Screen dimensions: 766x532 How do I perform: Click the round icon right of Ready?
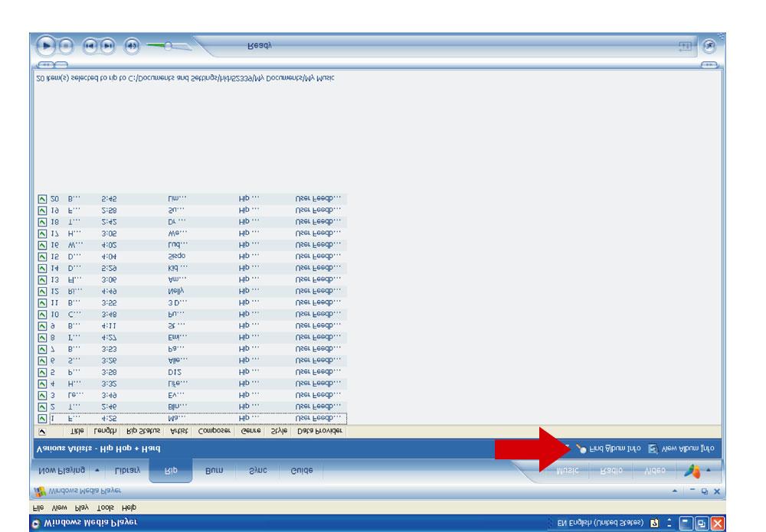[x=709, y=46]
